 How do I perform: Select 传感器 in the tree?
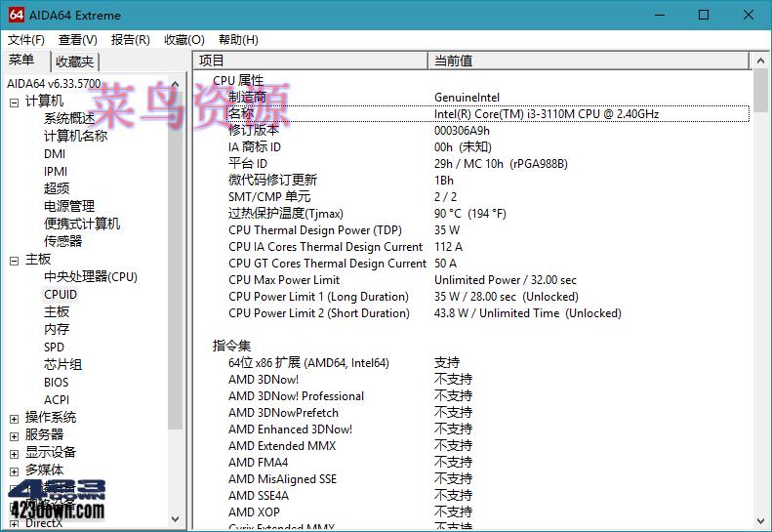tap(62, 241)
